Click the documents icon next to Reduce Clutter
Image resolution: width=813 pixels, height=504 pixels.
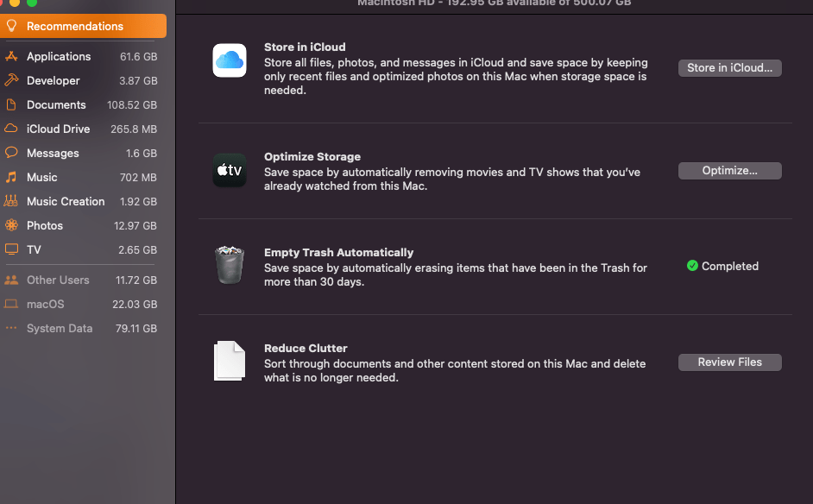click(x=229, y=361)
